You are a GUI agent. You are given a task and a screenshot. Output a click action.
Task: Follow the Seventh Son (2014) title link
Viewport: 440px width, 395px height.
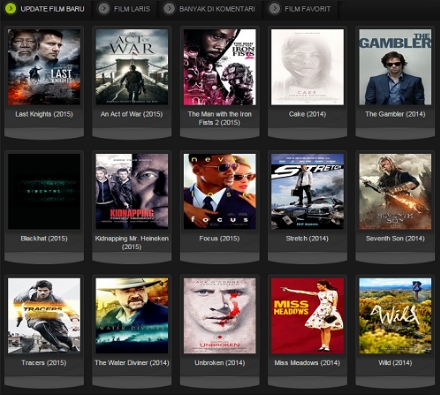pyautogui.click(x=395, y=238)
